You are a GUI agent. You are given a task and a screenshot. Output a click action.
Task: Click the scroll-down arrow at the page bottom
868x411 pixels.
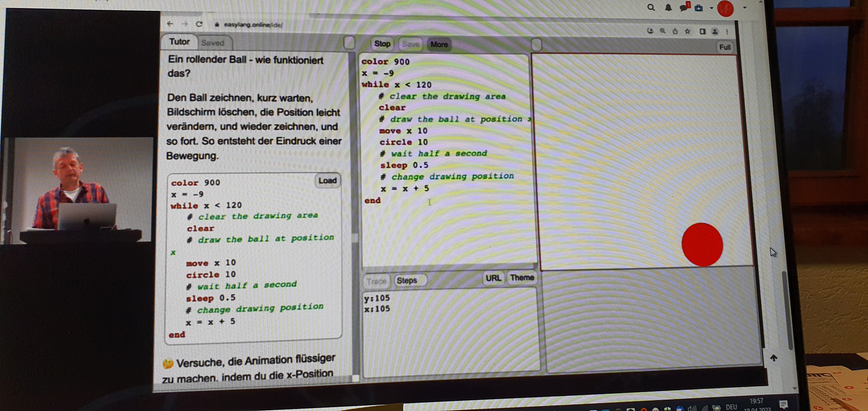click(794, 388)
